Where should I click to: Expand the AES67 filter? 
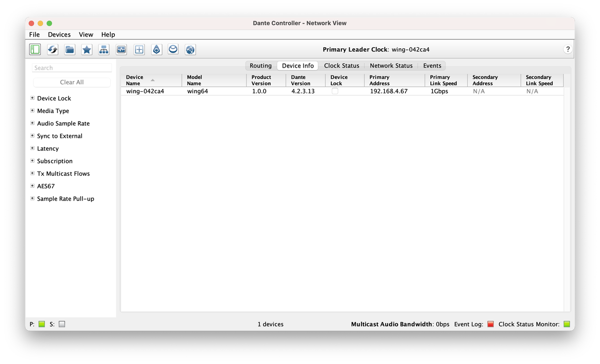pos(32,186)
